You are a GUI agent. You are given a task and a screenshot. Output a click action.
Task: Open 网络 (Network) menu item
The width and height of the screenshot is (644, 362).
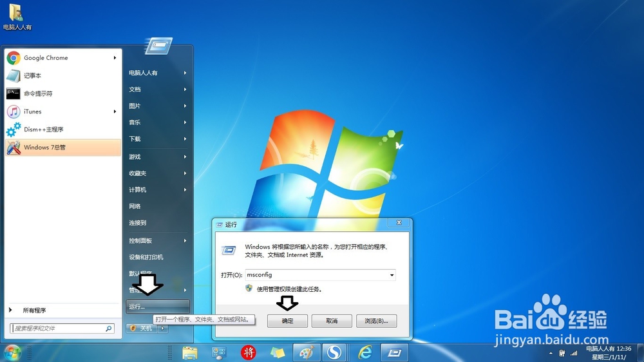158,206
